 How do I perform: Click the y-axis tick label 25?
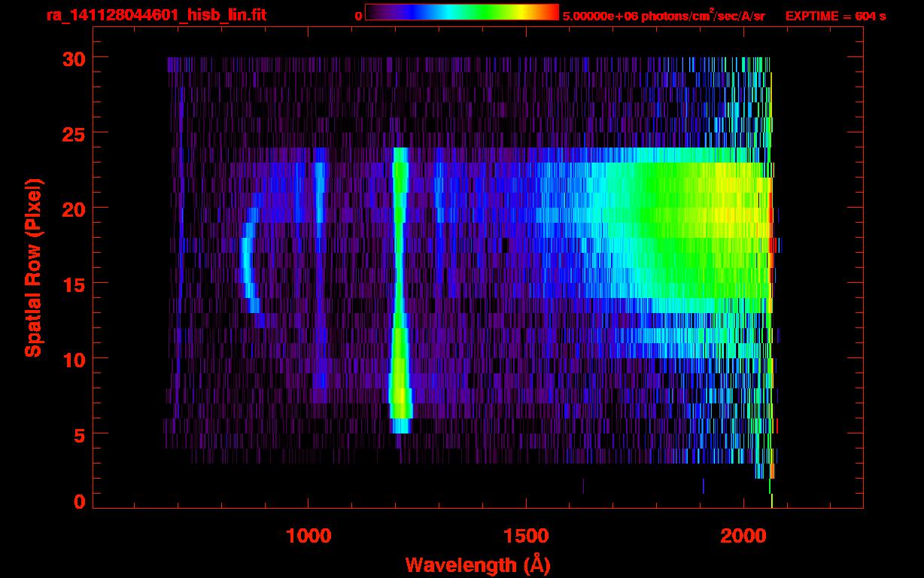72,133
